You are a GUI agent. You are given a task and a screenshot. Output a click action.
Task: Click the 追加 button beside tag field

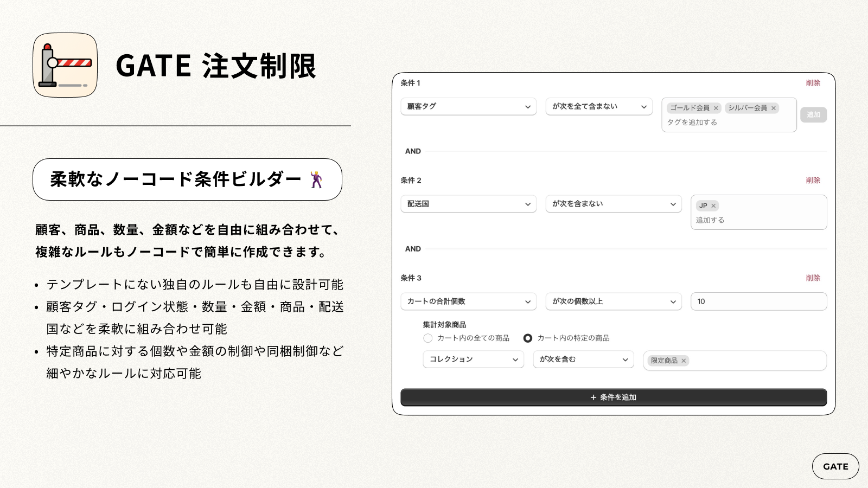(x=813, y=114)
